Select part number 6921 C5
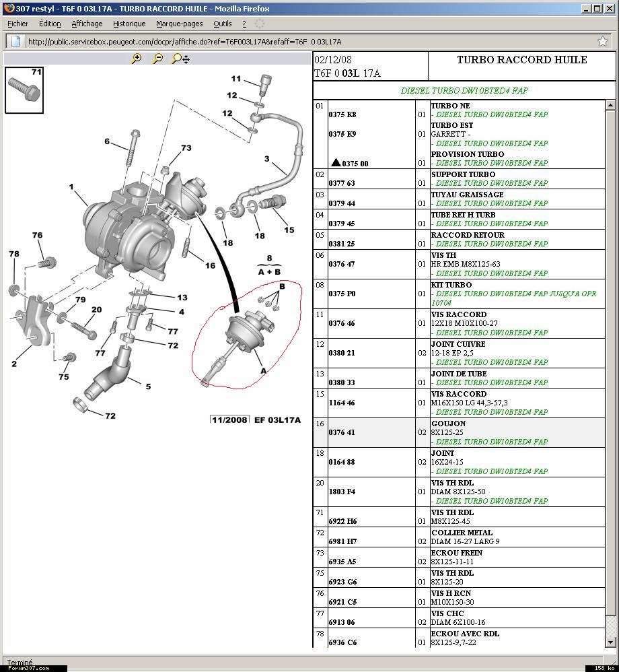The width and height of the screenshot is (619, 672). pos(342,602)
